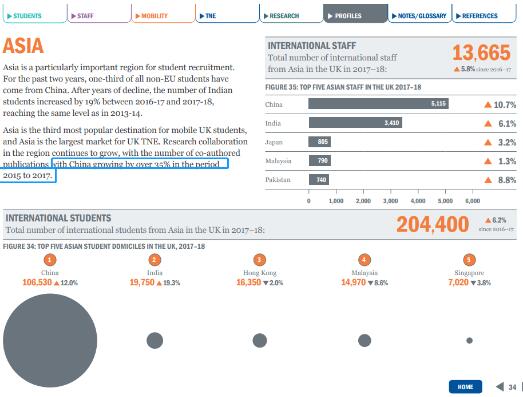The height and width of the screenshot is (397, 523).
Task: Open the Mobility tab
Action: point(163,14)
